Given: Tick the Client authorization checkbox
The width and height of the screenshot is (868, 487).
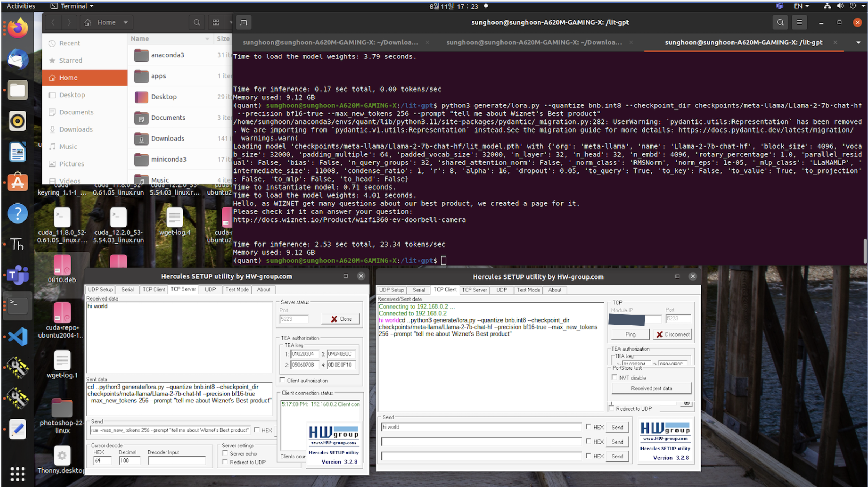Looking at the screenshot, I should pos(282,380).
